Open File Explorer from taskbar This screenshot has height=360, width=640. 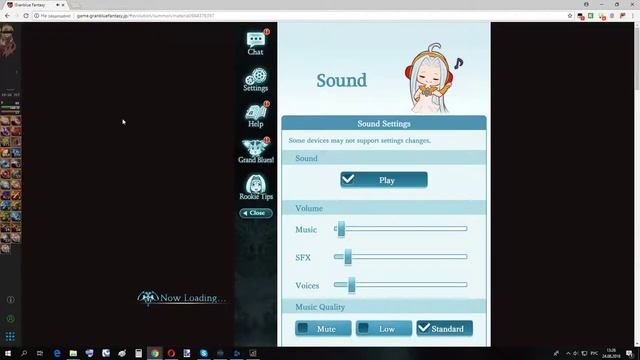click(73, 353)
